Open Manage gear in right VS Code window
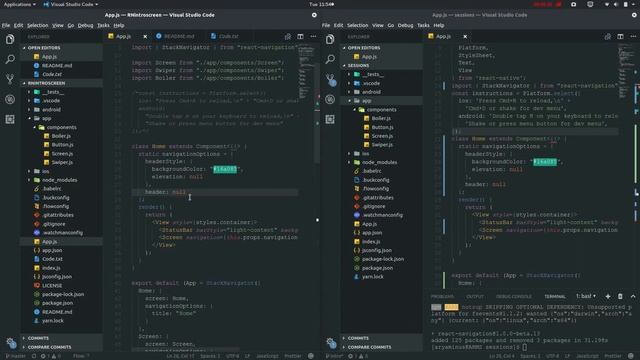Viewport: 640px width, 360px height. point(331,343)
